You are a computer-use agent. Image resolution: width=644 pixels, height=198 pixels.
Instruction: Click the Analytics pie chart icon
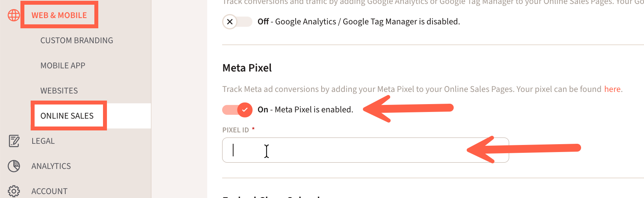[x=14, y=166]
